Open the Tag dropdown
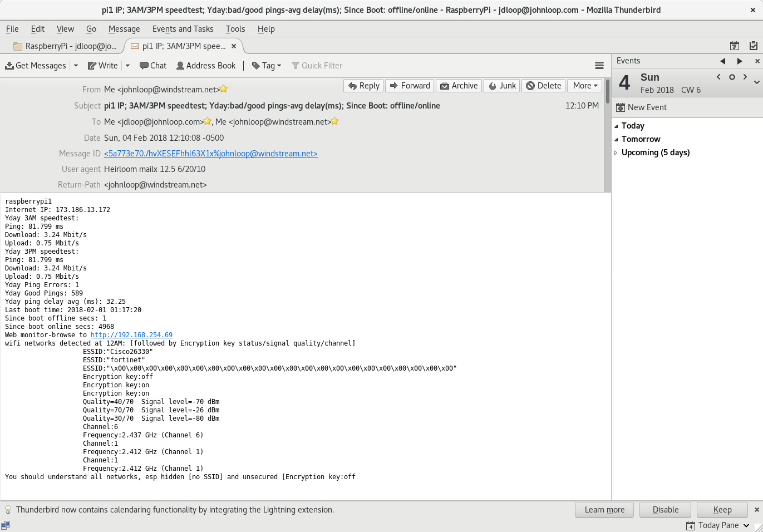The image size is (763, 532). pos(267,66)
